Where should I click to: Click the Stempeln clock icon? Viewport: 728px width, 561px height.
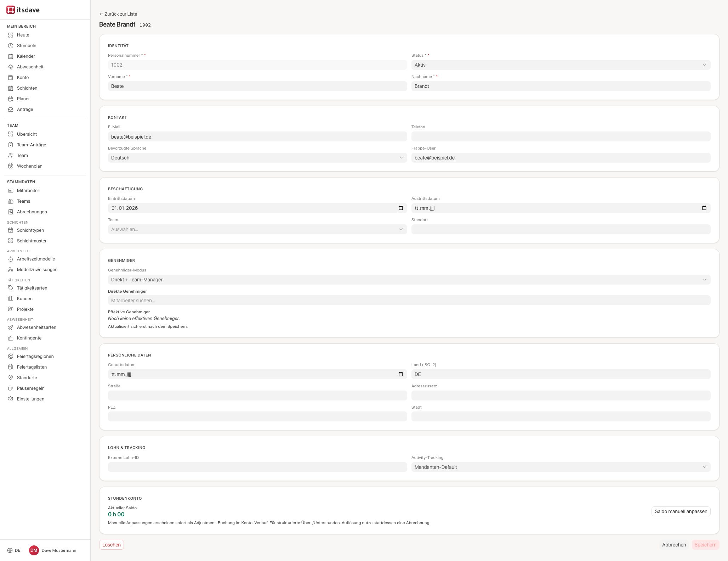(x=11, y=46)
